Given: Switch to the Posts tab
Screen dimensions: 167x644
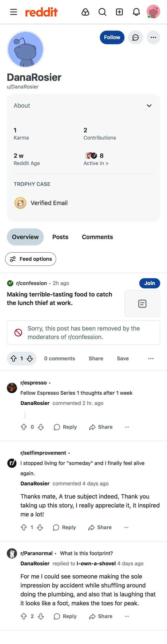Looking at the screenshot, I should click(x=60, y=237).
